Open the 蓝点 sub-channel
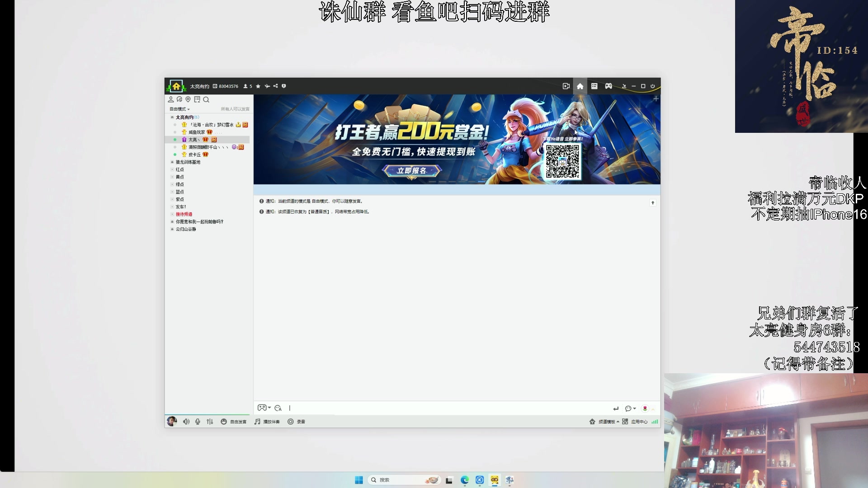868x488 pixels. (x=180, y=192)
